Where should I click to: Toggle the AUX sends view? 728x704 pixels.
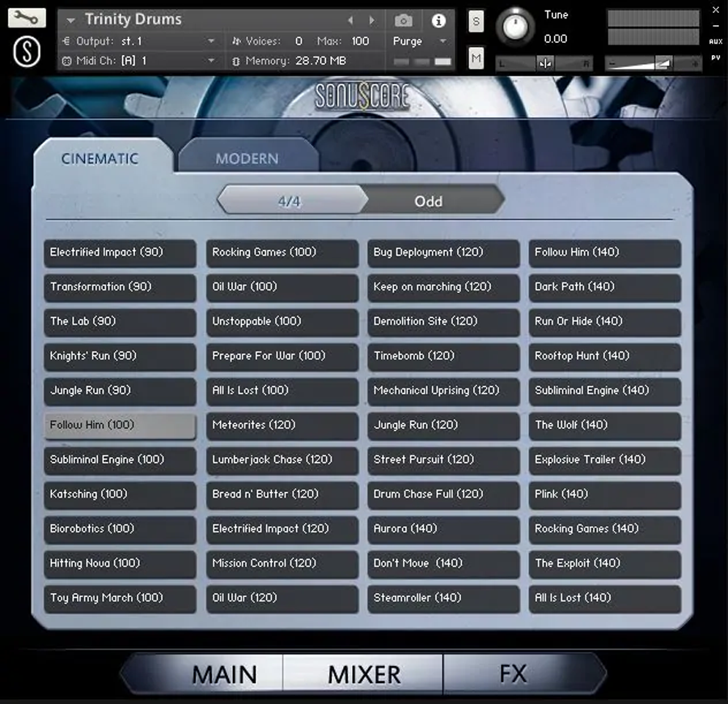tap(716, 41)
